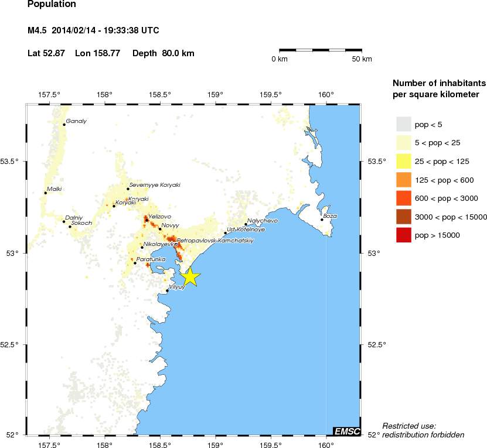The width and height of the screenshot is (487, 448).
Task: Click the Ust-Kotelnoye town label
Action: pyautogui.click(x=246, y=230)
